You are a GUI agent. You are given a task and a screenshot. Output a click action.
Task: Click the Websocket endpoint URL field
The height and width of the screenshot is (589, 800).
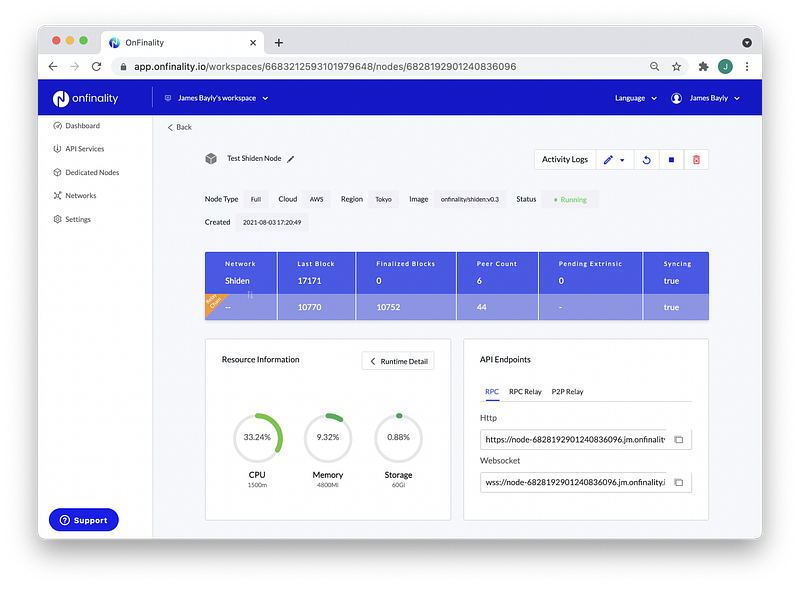[574, 482]
